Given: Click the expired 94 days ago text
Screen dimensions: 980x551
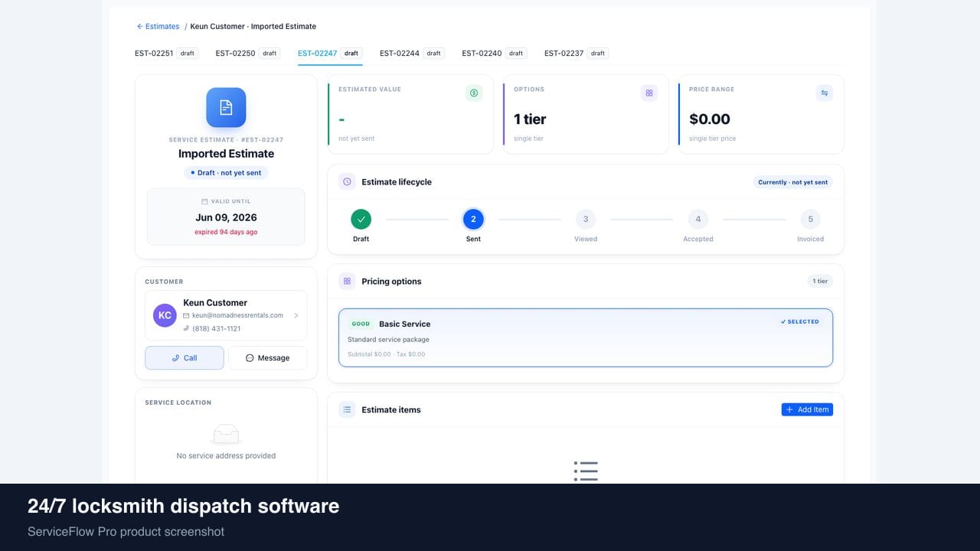Looking at the screenshot, I should click(226, 232).
